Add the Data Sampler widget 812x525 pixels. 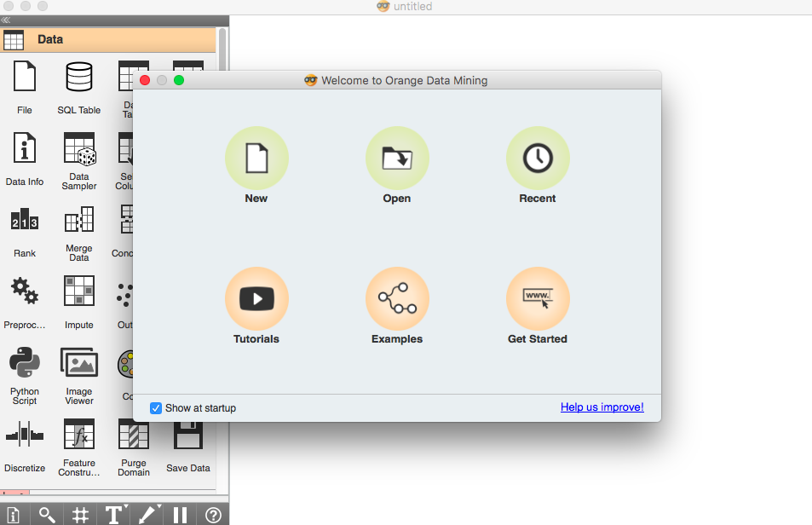[x=78, y=160]
